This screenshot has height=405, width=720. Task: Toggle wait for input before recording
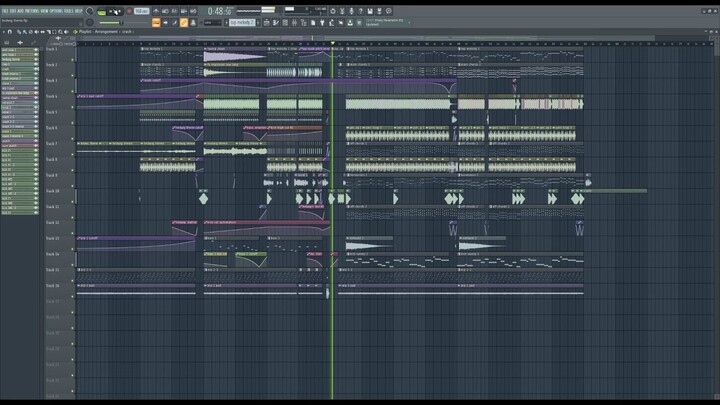tap(165, 11)
